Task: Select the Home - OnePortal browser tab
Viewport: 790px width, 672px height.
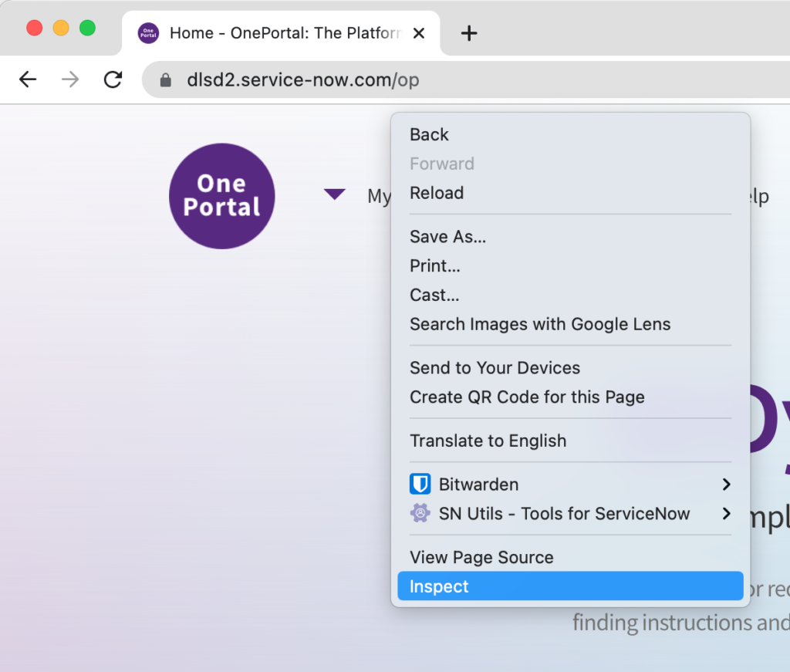Action: (x=281, y=33)
